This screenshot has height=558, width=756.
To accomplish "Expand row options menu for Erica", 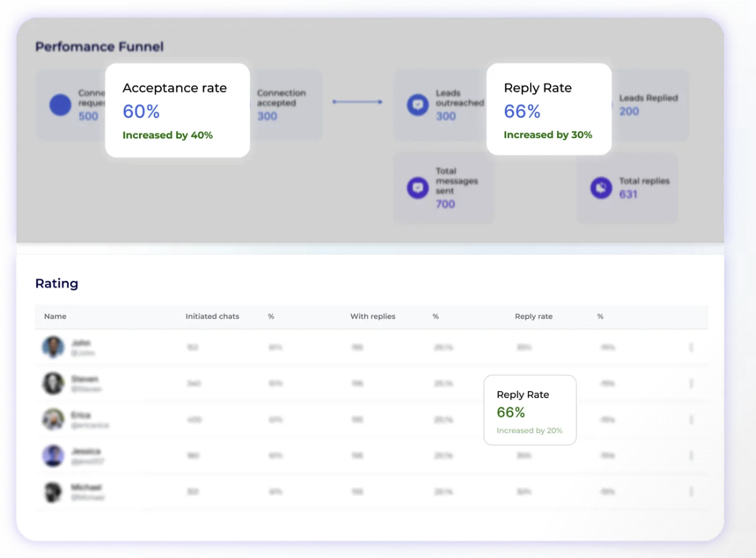I will (691, 420).
